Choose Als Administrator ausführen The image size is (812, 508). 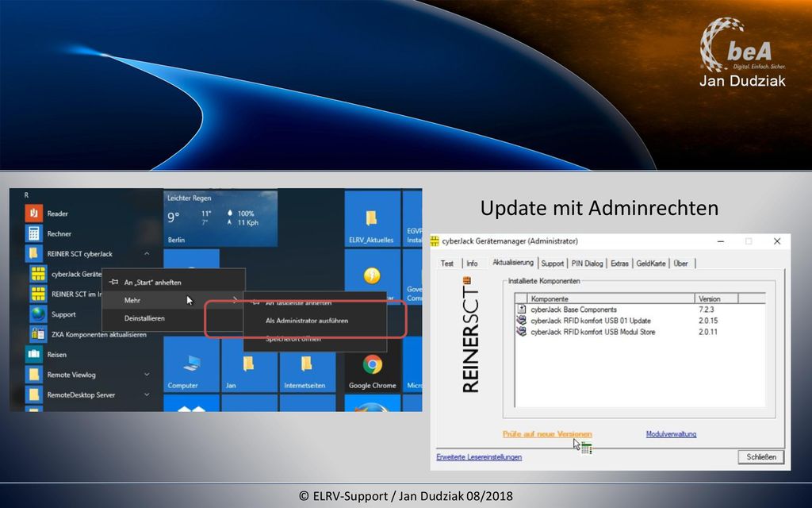click(316, 321)
